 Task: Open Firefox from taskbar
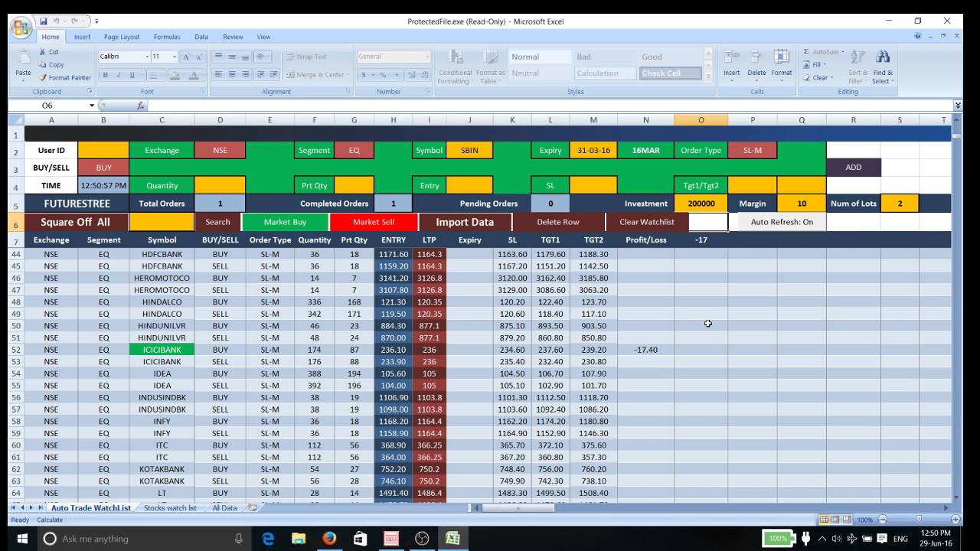coord(330,538)
